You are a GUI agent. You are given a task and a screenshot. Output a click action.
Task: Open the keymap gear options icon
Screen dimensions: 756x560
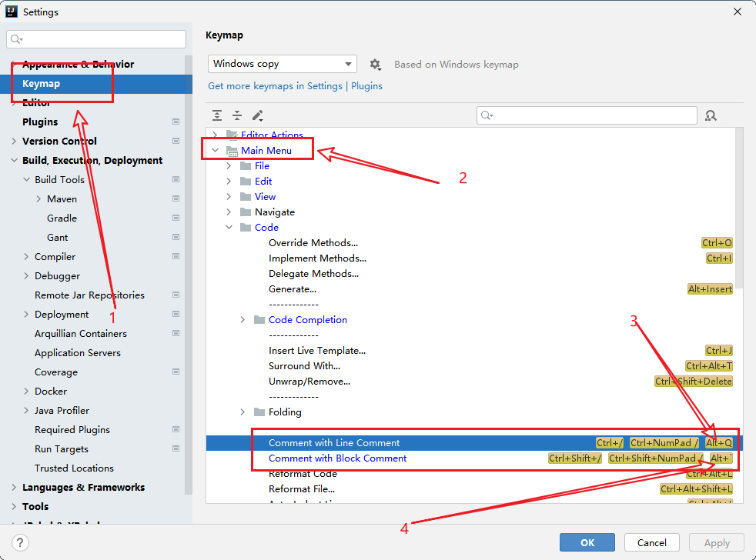375,65
